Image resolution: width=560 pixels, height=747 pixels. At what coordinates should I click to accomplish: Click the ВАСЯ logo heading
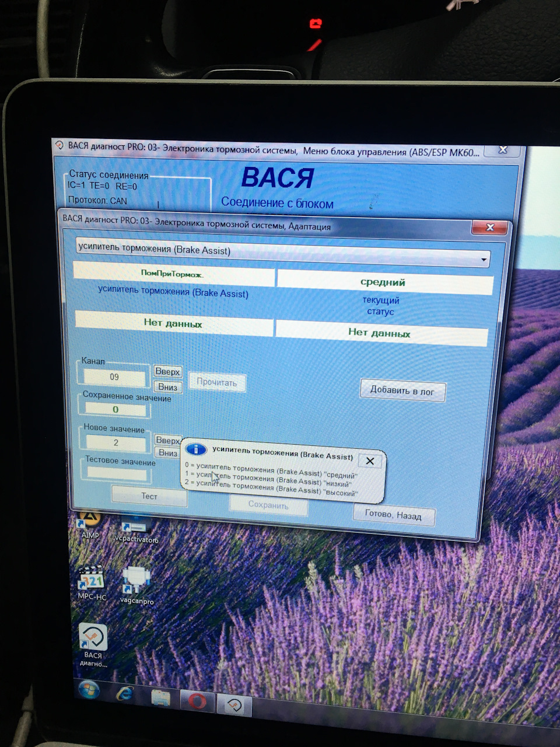pos(277,177)
